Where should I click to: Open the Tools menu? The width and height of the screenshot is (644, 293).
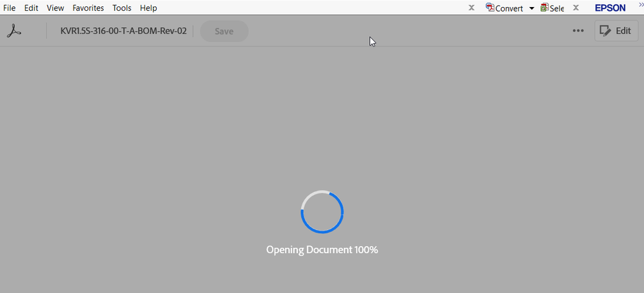122,8
